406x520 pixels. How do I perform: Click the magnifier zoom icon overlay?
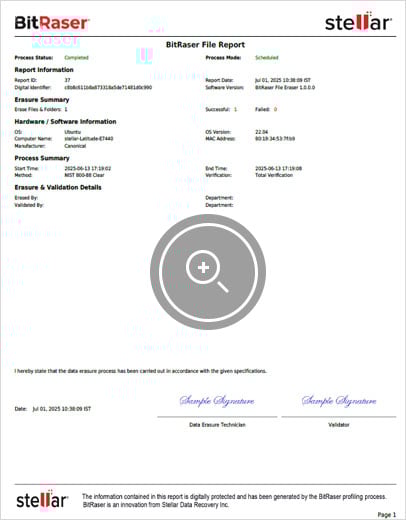tap(208, 272)
